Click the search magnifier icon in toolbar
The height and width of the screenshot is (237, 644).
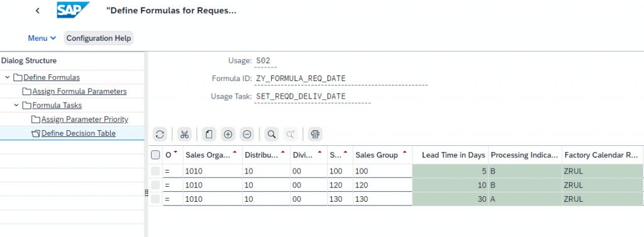[271, 134]
